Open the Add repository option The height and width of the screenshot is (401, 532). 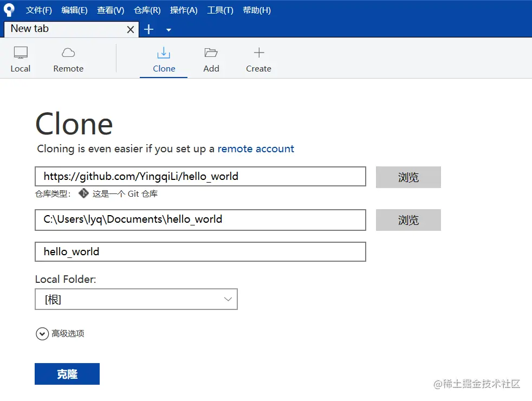(x=211, y=60)
